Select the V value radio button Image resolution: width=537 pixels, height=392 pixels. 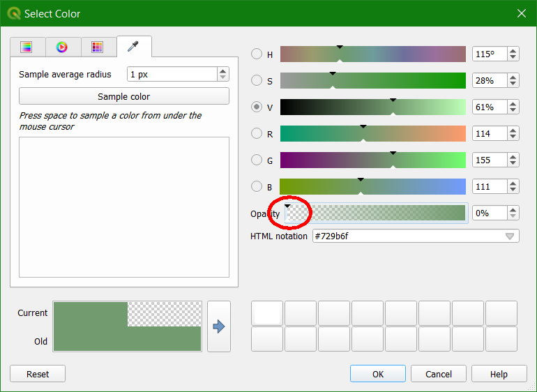point(257,107)
